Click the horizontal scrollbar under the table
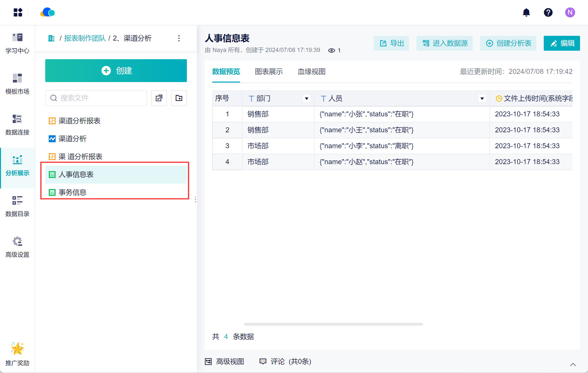The width and height of the screenshot is (588, 373). pos(333,324)
